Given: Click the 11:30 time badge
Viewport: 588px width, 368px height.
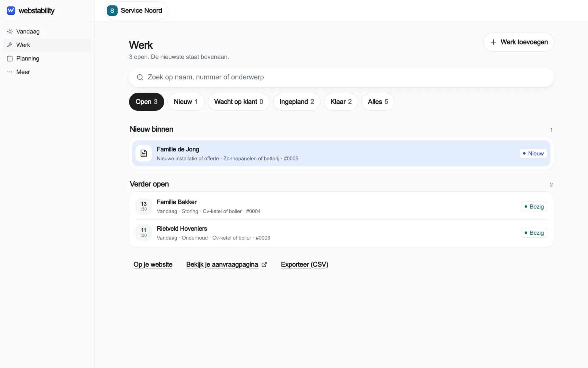Looking at the screenshot, I should coord(144,232).
